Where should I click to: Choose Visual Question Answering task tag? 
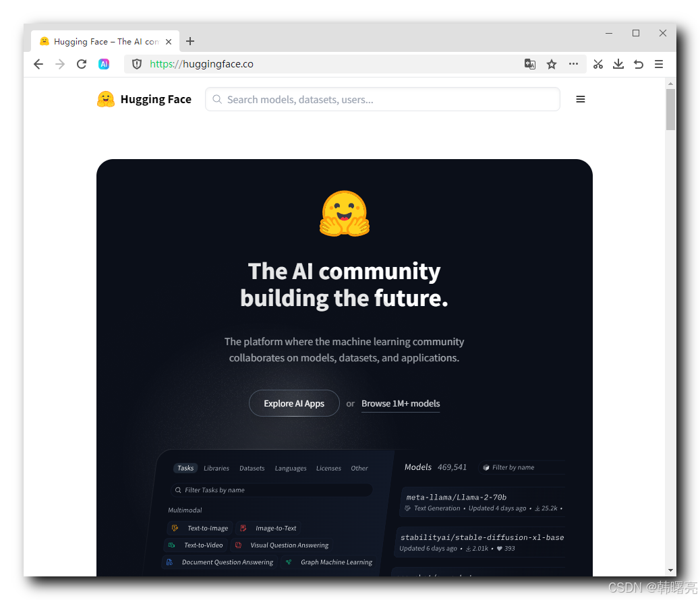[x=283, y=545]
